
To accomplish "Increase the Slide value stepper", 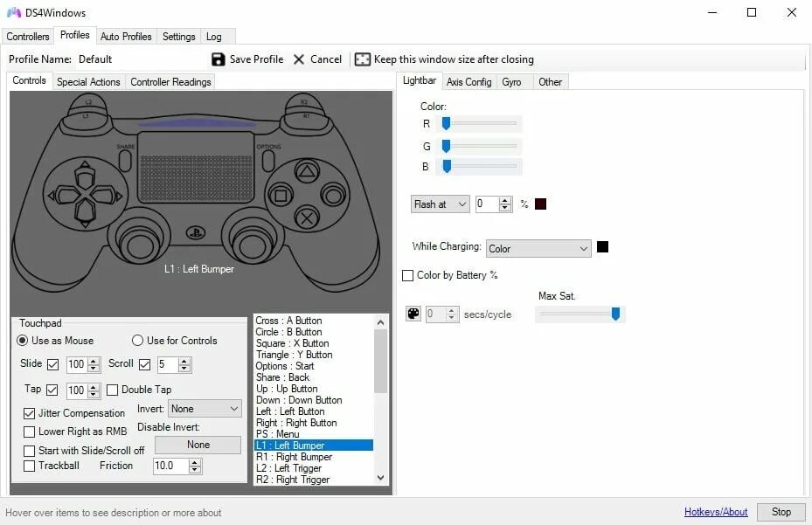I will pyautogui.click(x=94, y=361).
